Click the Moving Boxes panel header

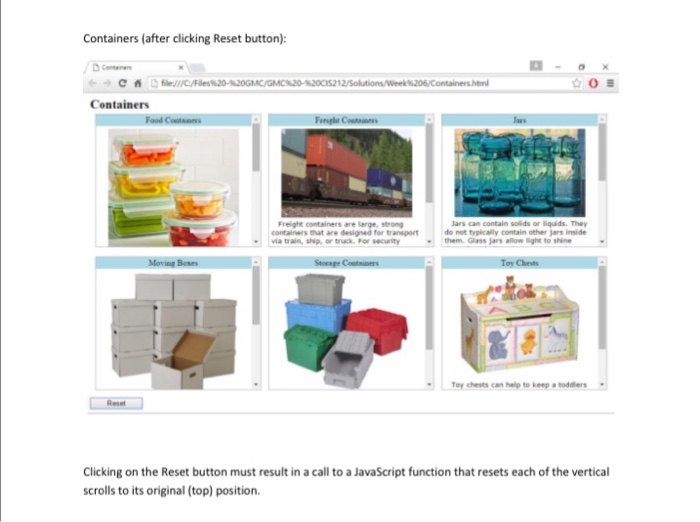point(174,263)
